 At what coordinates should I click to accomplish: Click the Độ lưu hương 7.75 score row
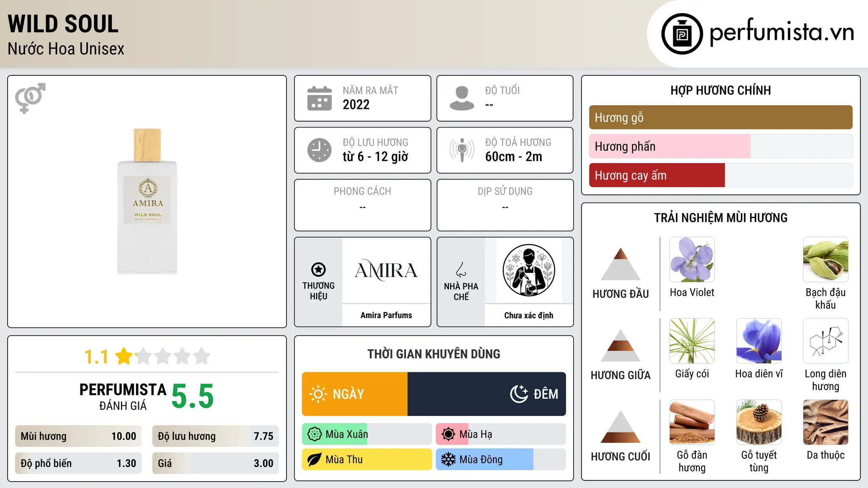pyautogui.click(x=215, y=436)
